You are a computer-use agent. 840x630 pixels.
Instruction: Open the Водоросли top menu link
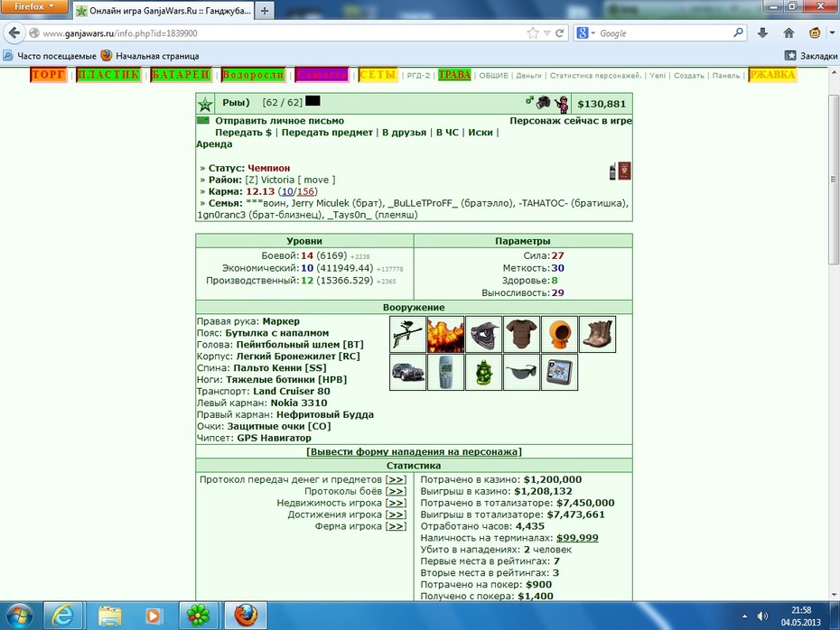coord(253,75)
